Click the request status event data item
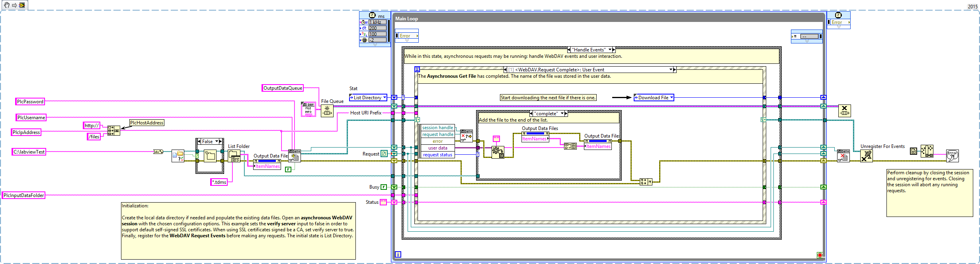The width and height of the screenshot is (980, 264). 437,155
